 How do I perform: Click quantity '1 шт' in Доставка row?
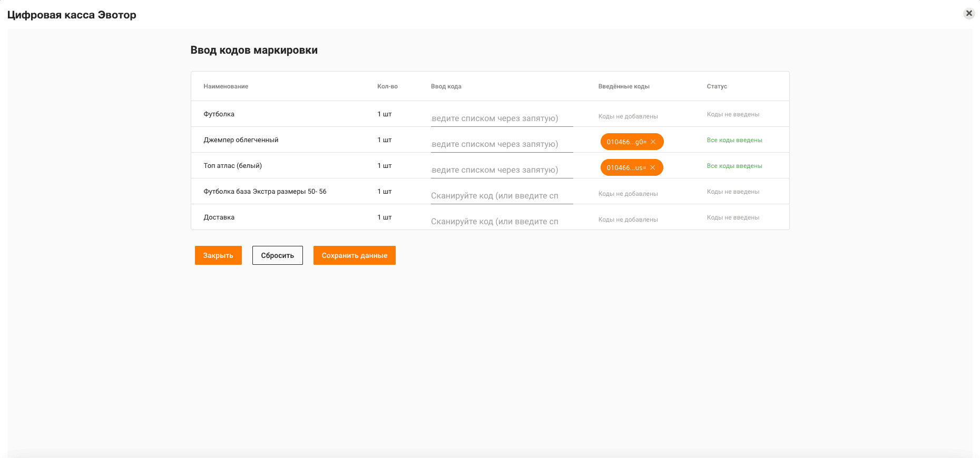point(385,217)
